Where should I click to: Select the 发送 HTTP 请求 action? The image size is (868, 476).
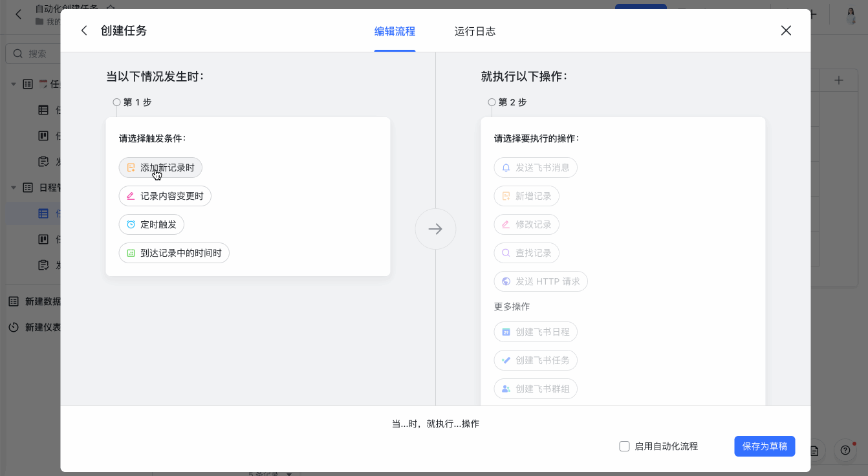click(x=541, y=281)
